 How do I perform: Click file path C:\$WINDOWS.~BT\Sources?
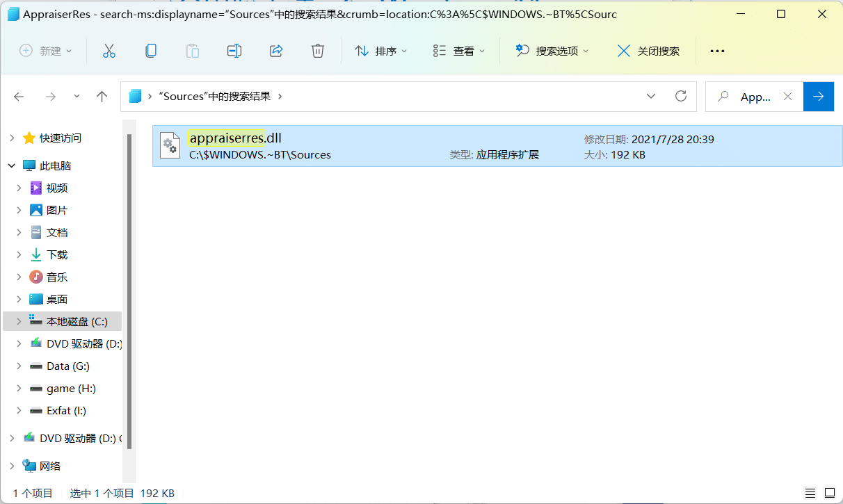(260, 155)
